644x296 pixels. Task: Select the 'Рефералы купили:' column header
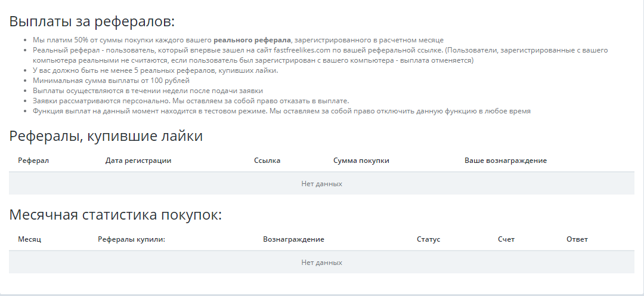coord(131,239)
